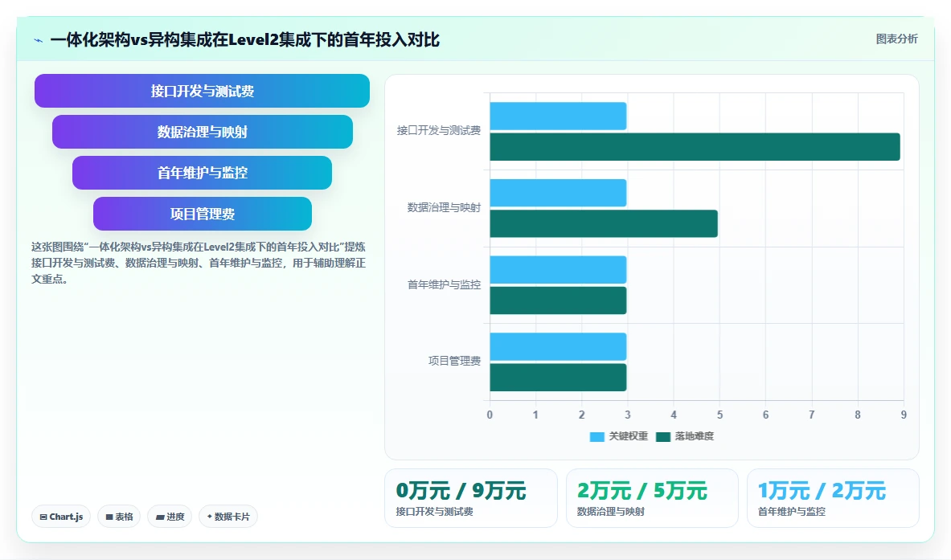Click the 数据治理与映射 caption under 2万元 card
Image resolution: width=951 pixels, height=560 pixels.
click(611, 512)
